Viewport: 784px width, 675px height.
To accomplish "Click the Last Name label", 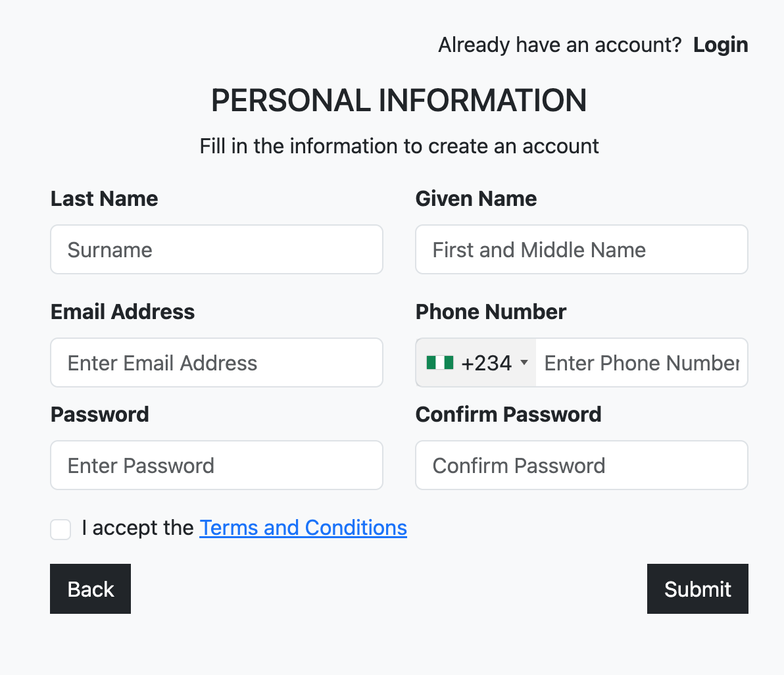I will (x=104, y=199).
